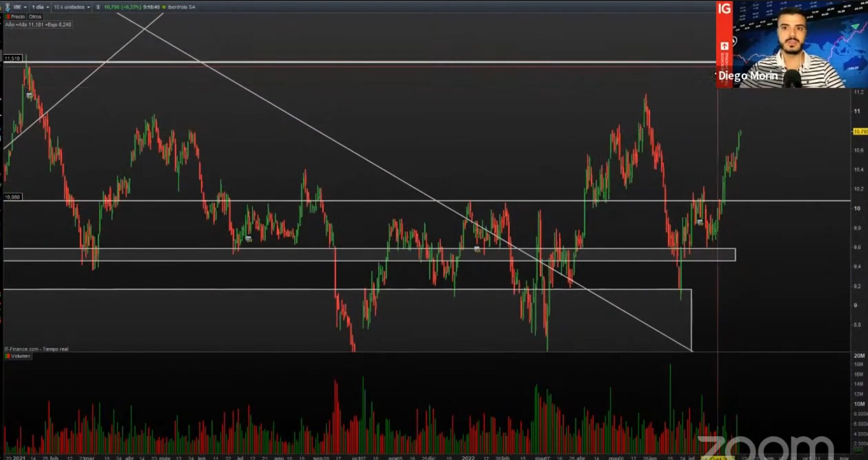Click the 2021 year label on time axis

pos(19,458)
